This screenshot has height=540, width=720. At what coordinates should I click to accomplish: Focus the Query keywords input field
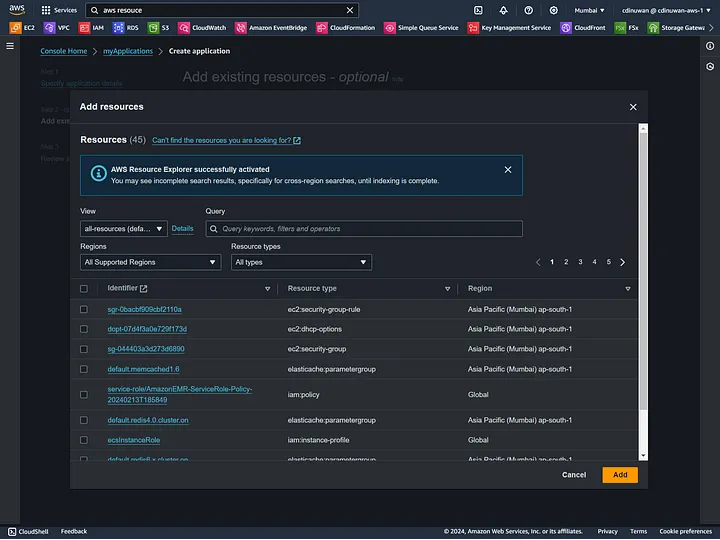click(x=364, y=229)
